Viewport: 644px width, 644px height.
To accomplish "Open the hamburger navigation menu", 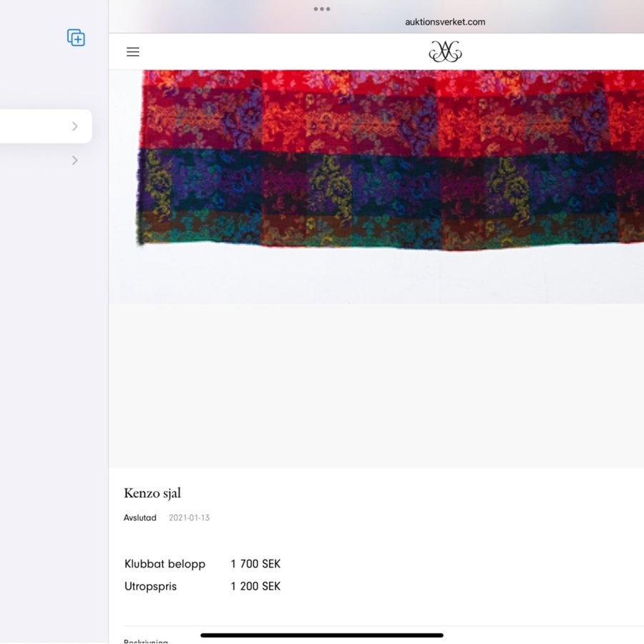I will click(133, 52).
